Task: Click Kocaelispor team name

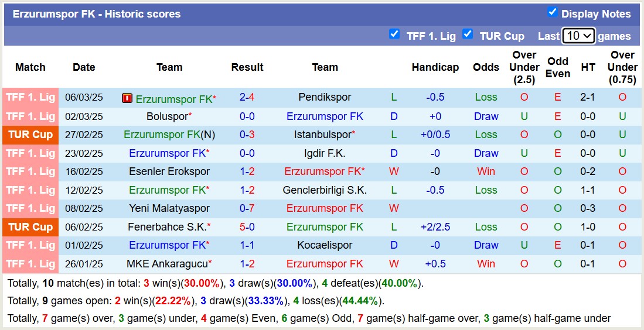Action: point(325,245)
